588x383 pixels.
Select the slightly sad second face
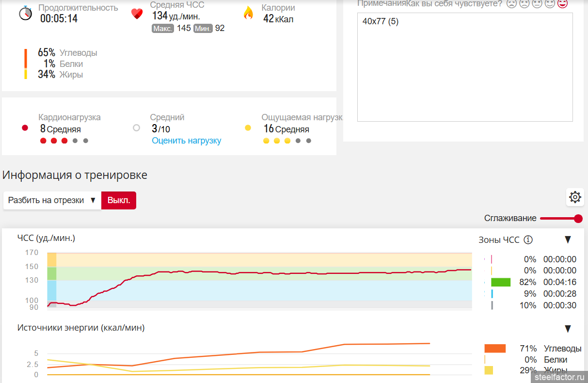pyautogui.click(x=524, y=4)
